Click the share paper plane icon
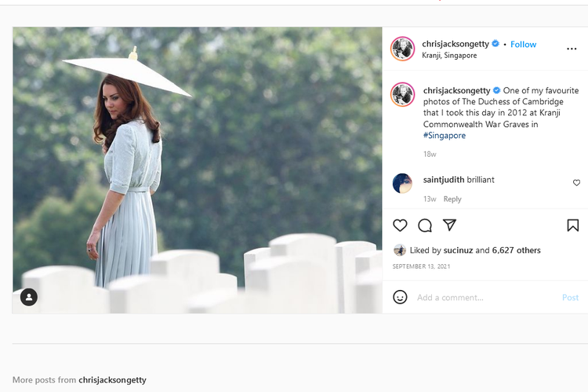This screenshot has height=392, width=588. click(449, 226)
